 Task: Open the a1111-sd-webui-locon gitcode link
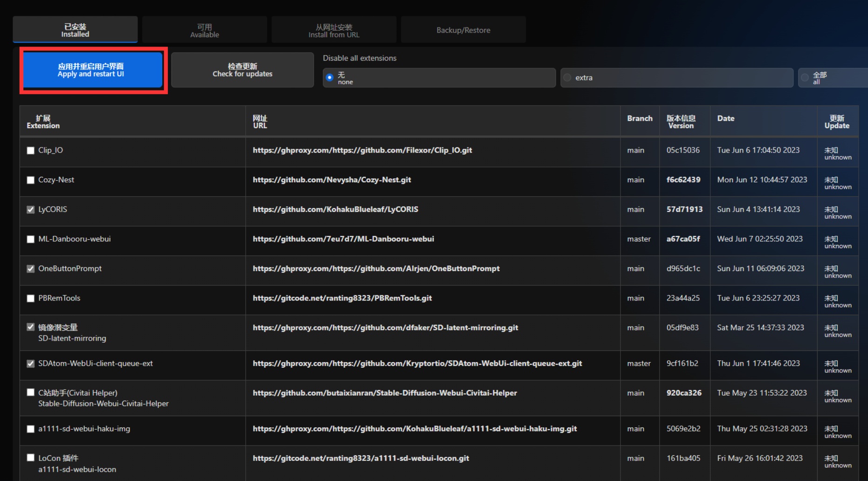point(361,458)
